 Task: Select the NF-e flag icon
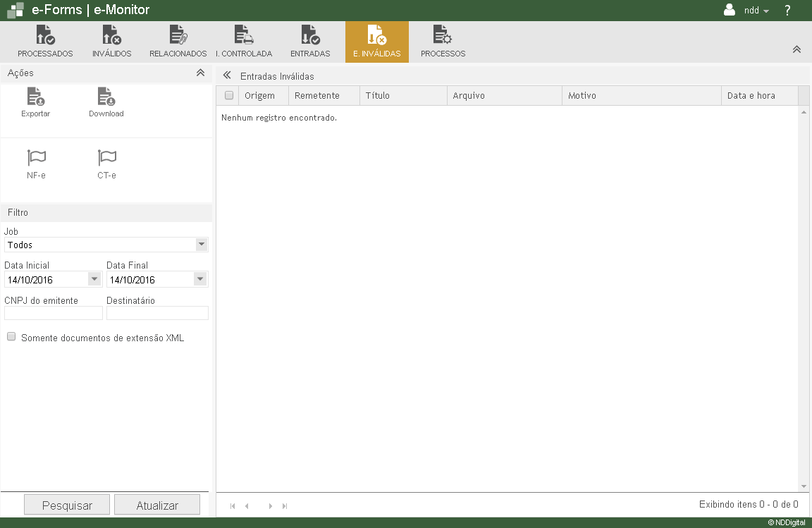pos(36,158)
